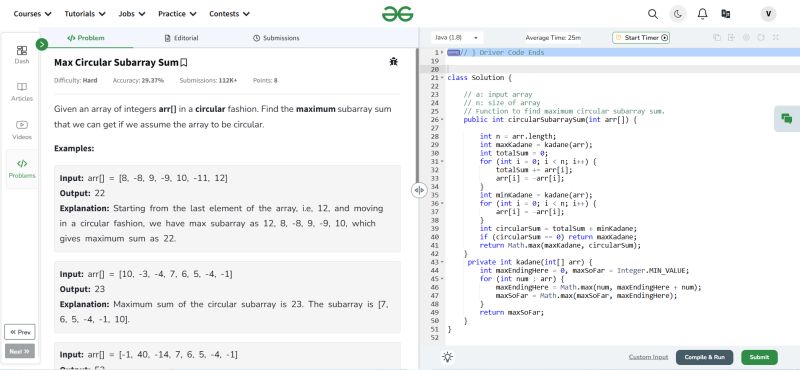Click Compile & Run
Image resolution: width=800 pixels, height=370 pixels.
coord(704,357)
